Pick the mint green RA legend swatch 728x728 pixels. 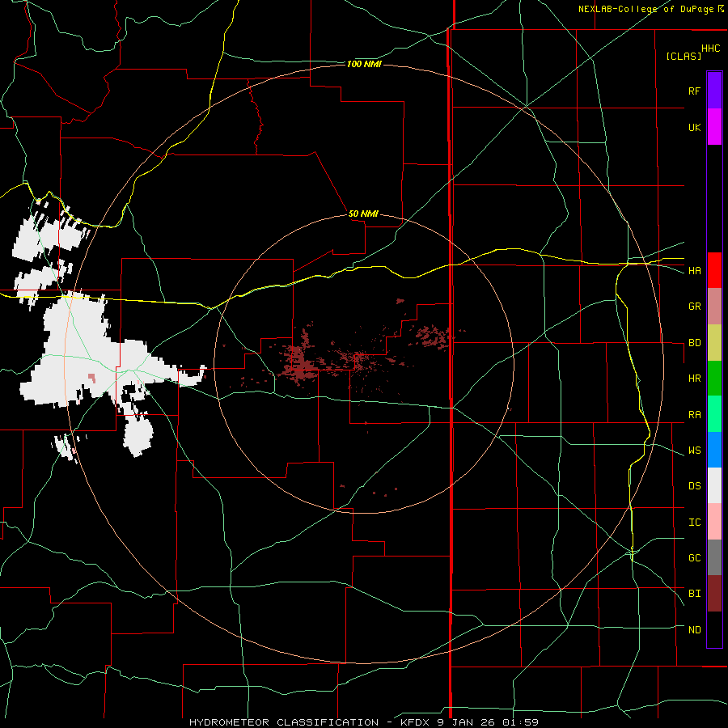coord(714,414)
